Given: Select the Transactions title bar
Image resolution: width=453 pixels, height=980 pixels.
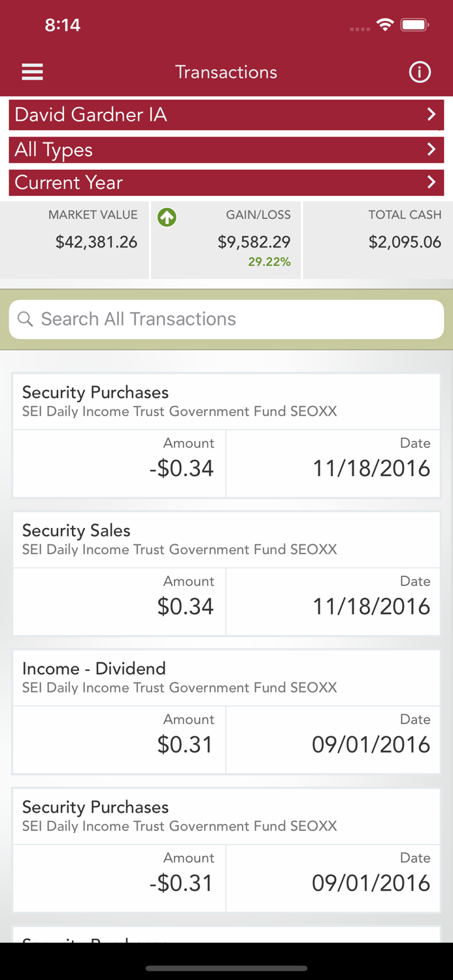Looking at the screenshot, I should point(226,72).
